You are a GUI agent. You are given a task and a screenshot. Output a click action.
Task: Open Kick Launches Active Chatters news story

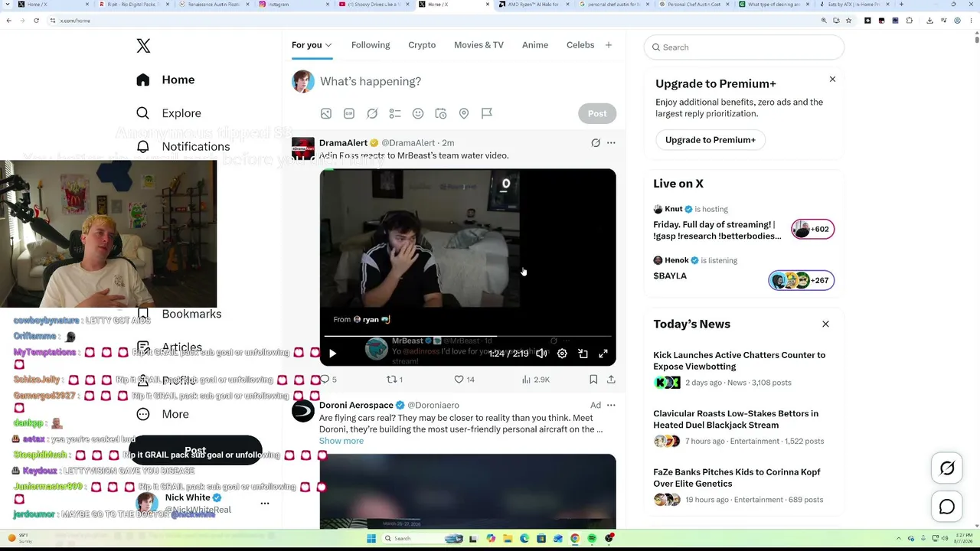point(740,361)
